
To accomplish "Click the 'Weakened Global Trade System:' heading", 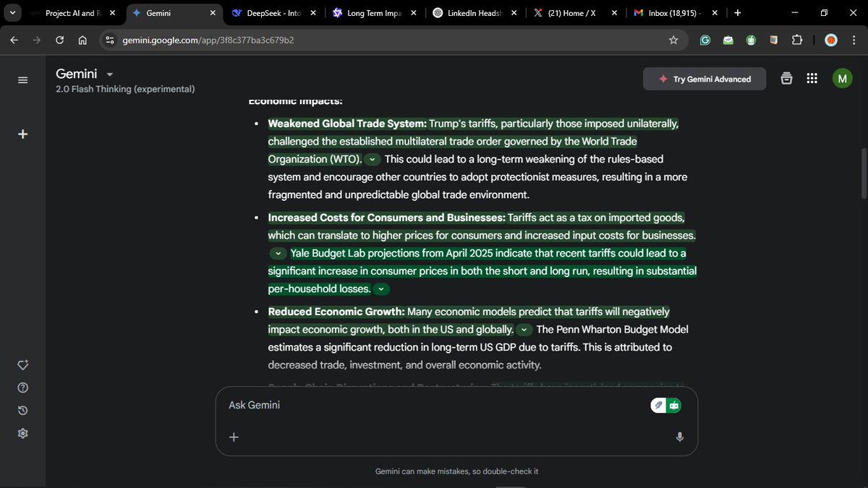I will [347, 124].
